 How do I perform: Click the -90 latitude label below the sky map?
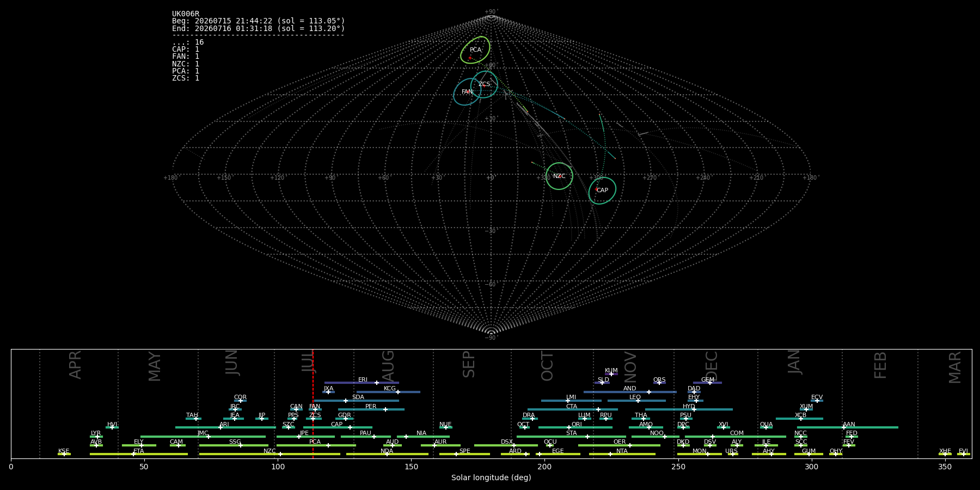[x=491, y=338]
